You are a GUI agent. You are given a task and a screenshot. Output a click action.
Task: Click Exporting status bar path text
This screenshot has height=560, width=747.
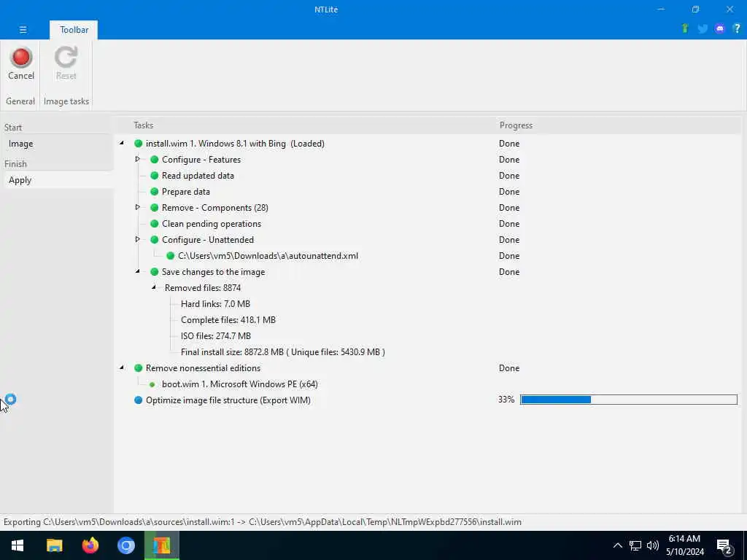(x=263, y=522)
